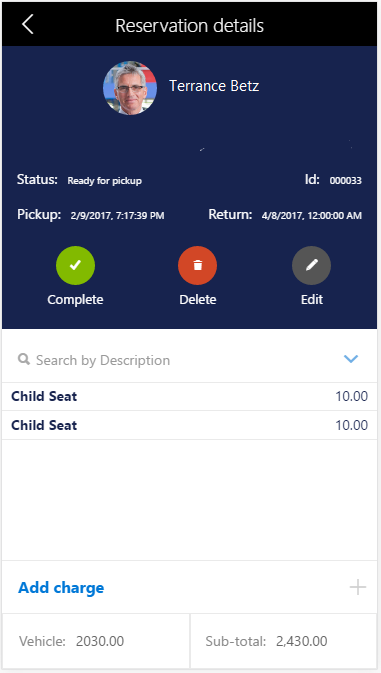Click the Ready for pickup status text
The width and height of the screenshot is (381, 673).
click(105, 181)
